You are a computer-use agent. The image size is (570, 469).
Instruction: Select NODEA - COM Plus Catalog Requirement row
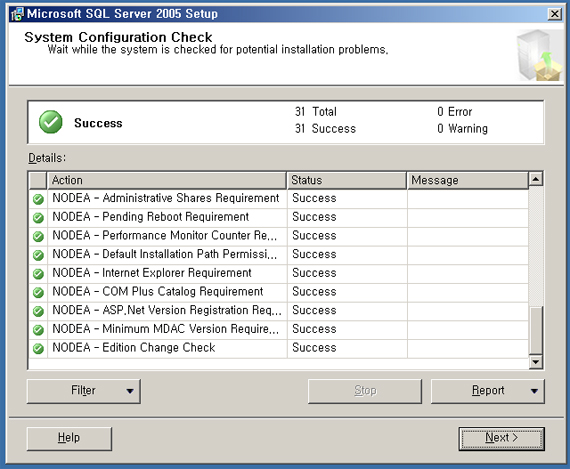point(278,292)
